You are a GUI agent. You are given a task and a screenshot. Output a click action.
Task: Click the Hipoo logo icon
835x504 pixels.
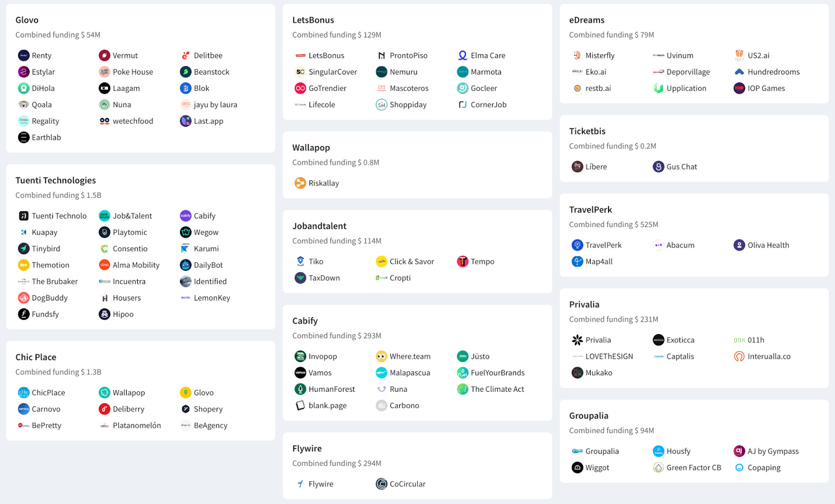[x=104, y=314]
